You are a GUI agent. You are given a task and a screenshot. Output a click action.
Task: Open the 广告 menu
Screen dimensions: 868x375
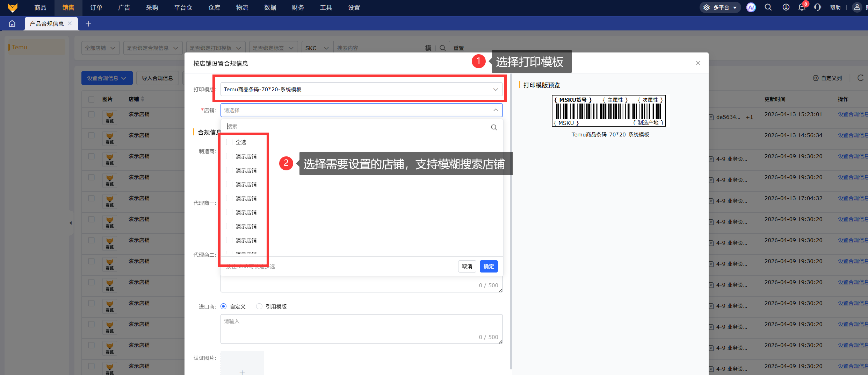click(124, 8)
